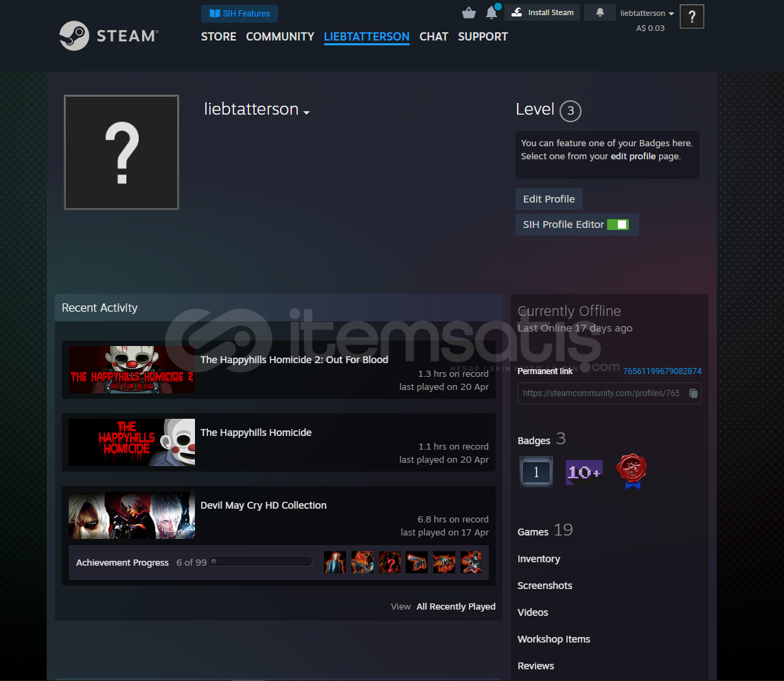Open The Happyhills Homicide title link

256,432
